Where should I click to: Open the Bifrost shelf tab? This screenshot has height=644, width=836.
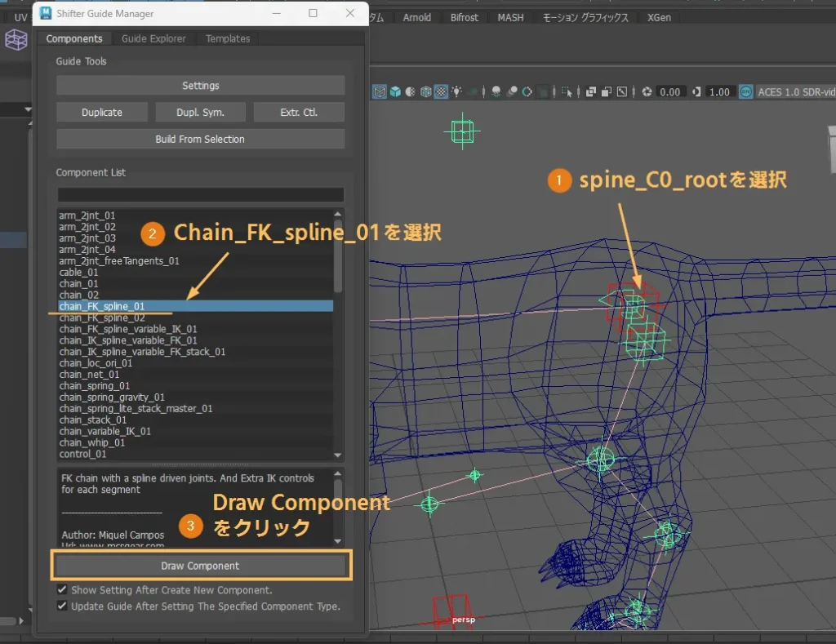pyautogui.click(x=465, y=17)
